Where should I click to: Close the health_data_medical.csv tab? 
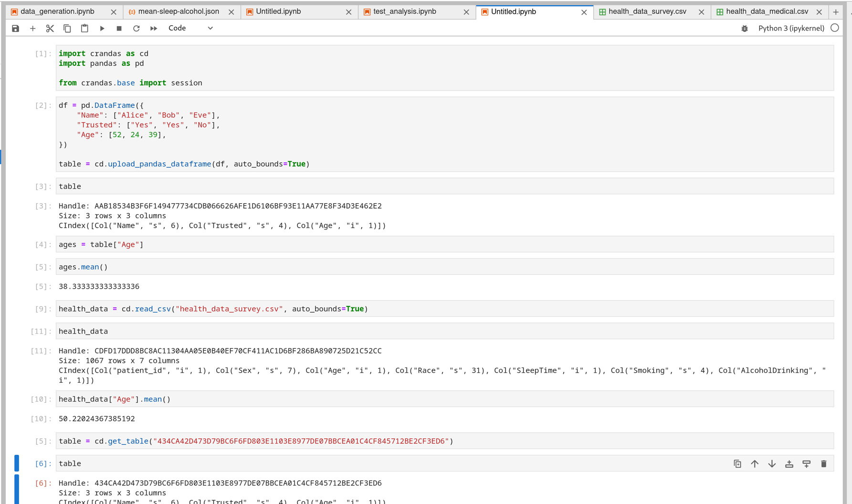pyautogui.click(x=819, y=12)
